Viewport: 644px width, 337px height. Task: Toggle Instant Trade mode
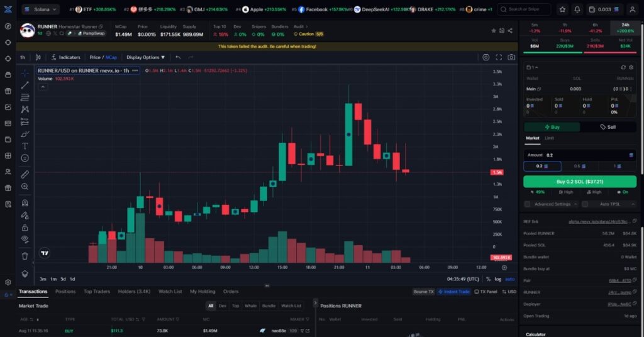[x=453, y=292]
